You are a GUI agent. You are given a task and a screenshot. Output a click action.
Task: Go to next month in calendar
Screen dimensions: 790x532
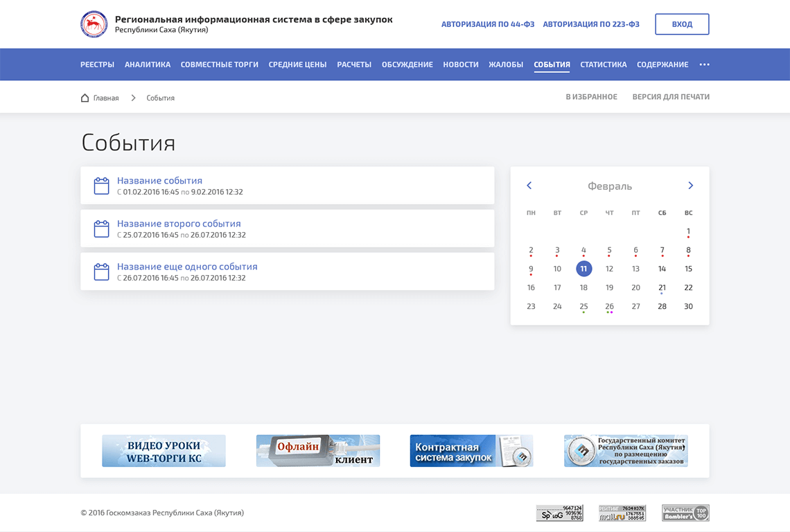690,186
